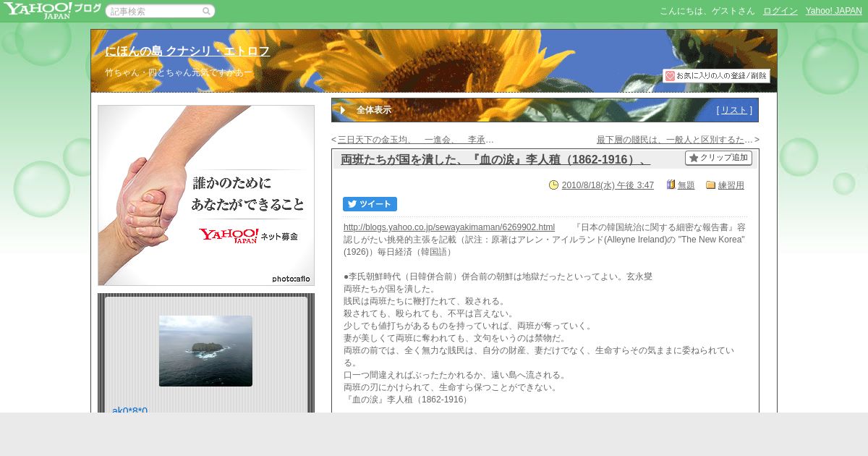Open the 無題 category link
The image size is (868, 456).
(x=686, y=185)
